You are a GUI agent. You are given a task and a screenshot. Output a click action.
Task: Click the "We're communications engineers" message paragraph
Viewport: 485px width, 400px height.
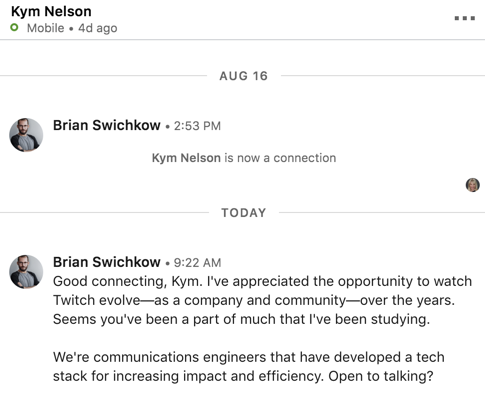pyautogui.click(x=249, y=366)
